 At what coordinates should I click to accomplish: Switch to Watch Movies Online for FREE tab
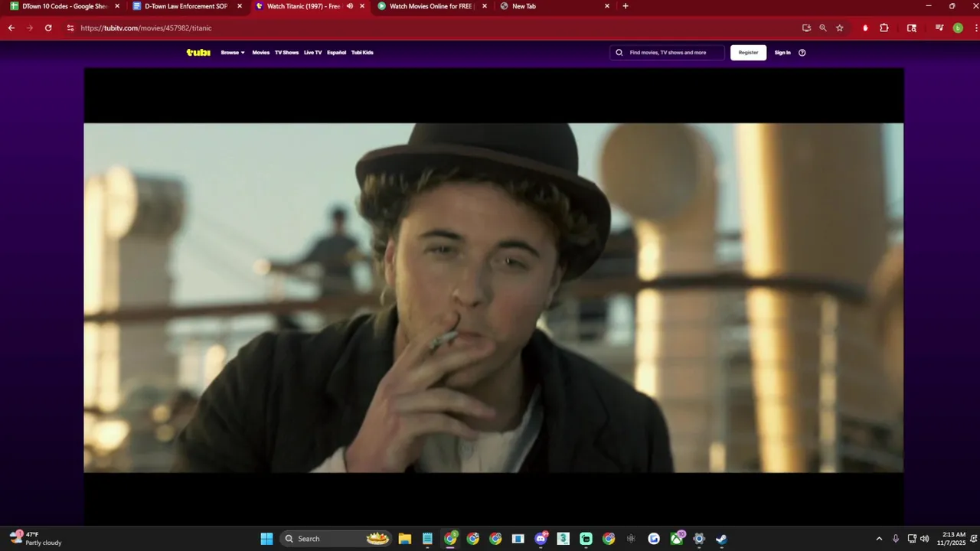(x=432, y=6)
